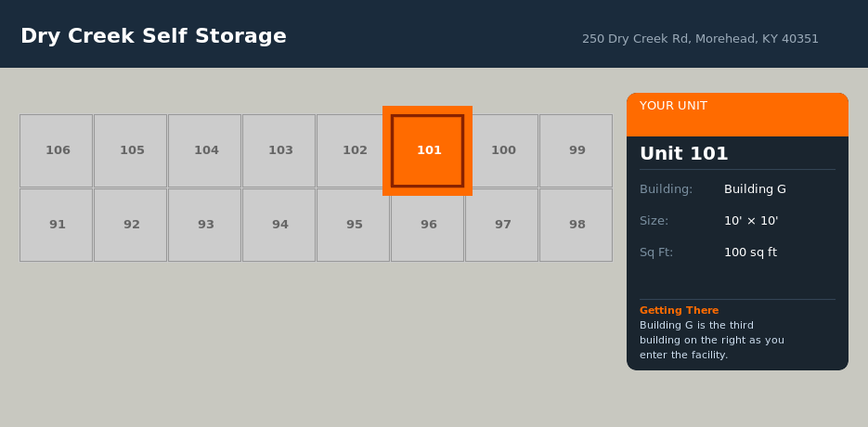Select storage unit 106 on map
The width and height of the screenshot is (868, 427).
pyautogui.click(x=57, y=150)
